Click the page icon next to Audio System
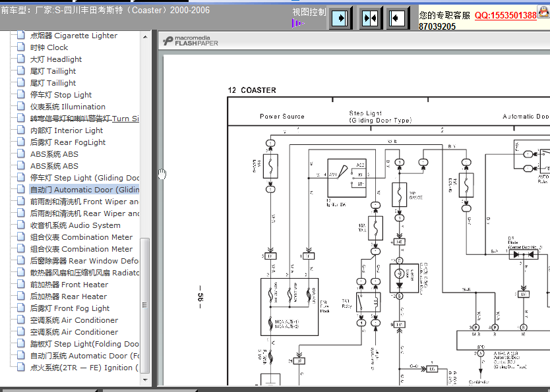550x392 pixels. (20, 225)
